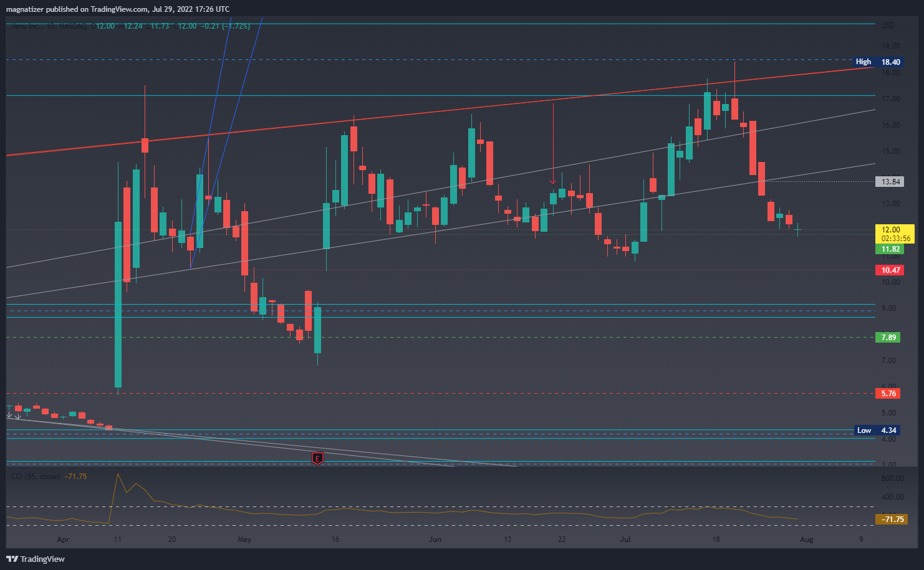
Task: Click the 02:33:56 bar countdown timer
Action: point(895,239)
